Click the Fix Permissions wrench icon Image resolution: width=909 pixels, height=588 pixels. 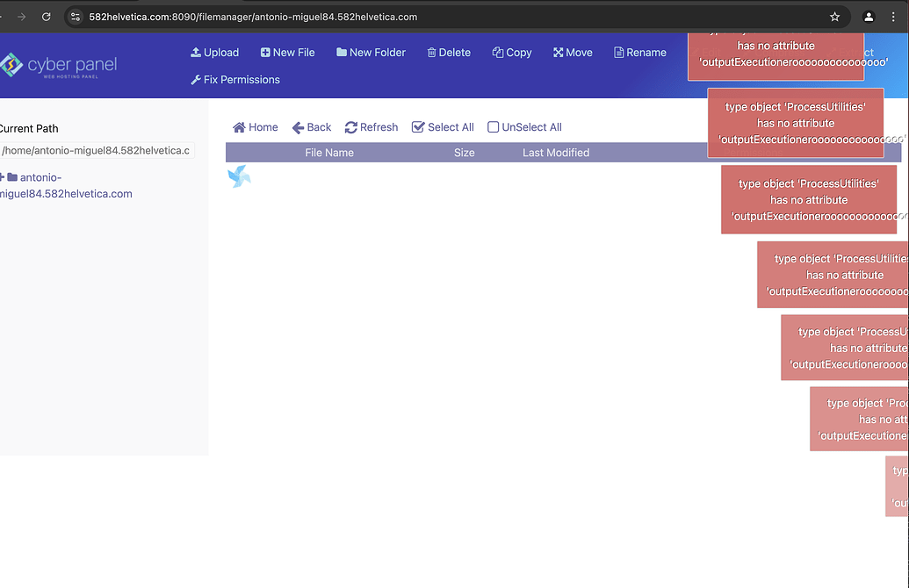tap(195, 80)
